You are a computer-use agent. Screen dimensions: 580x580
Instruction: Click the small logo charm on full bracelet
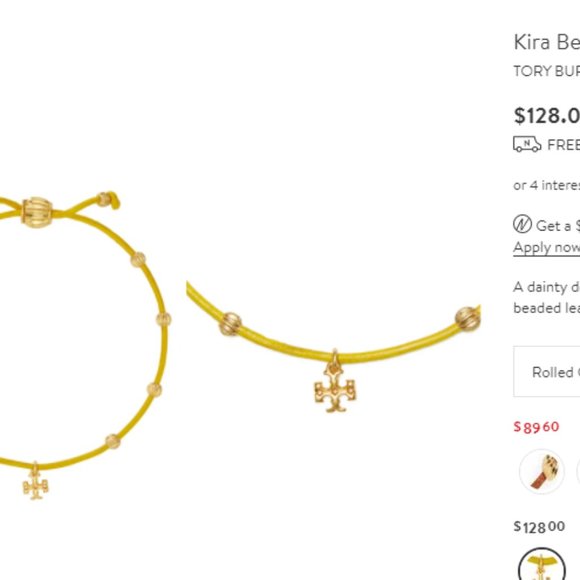click(36, 482)
